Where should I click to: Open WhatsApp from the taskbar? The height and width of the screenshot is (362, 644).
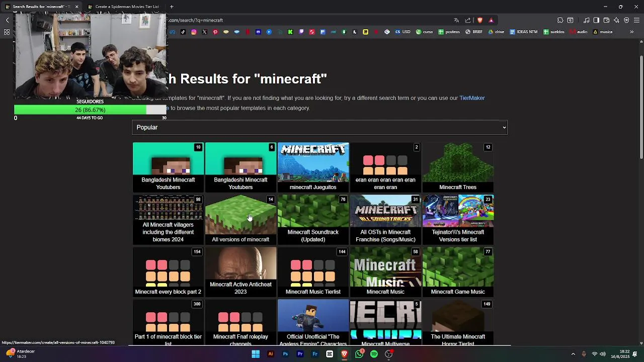[x=359, y=354]
